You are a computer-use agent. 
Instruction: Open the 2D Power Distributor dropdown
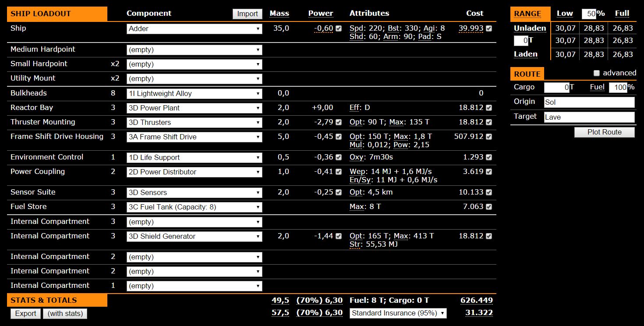pos(195,172)
